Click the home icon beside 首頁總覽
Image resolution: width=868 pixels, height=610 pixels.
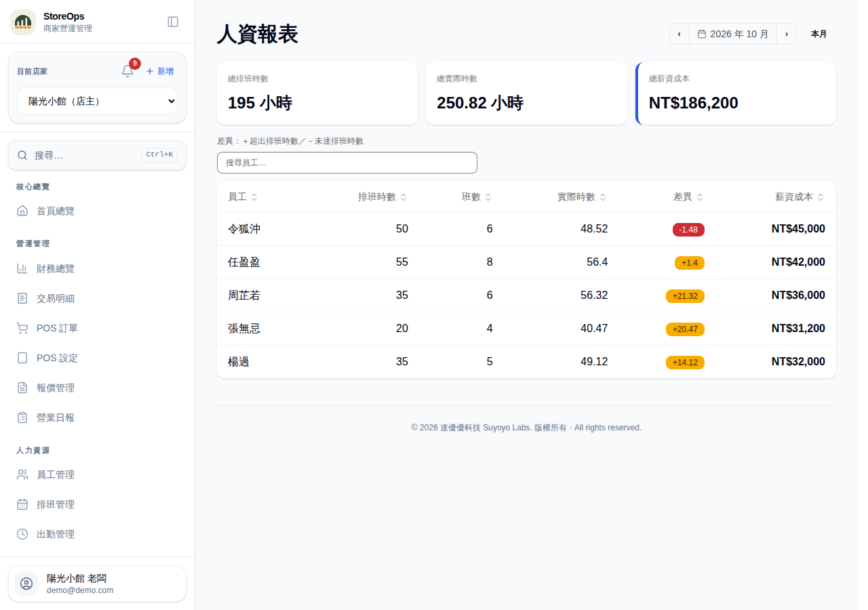(22, 211)
